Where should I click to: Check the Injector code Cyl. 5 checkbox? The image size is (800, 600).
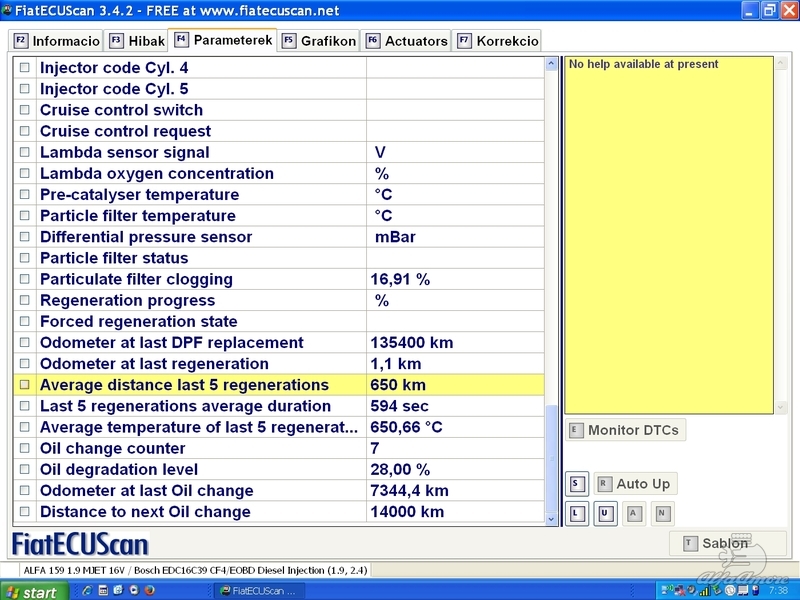coord(24,89)
